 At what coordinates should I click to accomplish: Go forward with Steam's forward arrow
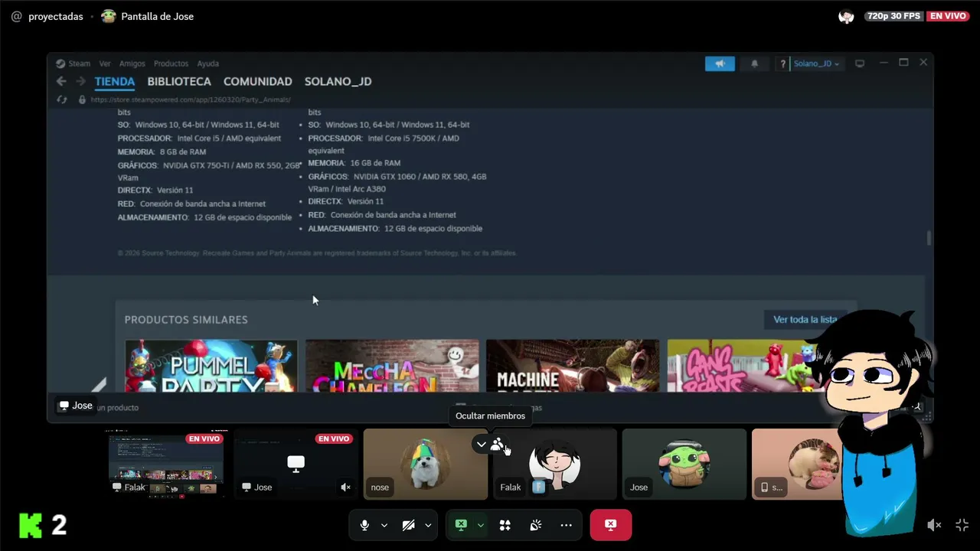[x=80, y=81]
